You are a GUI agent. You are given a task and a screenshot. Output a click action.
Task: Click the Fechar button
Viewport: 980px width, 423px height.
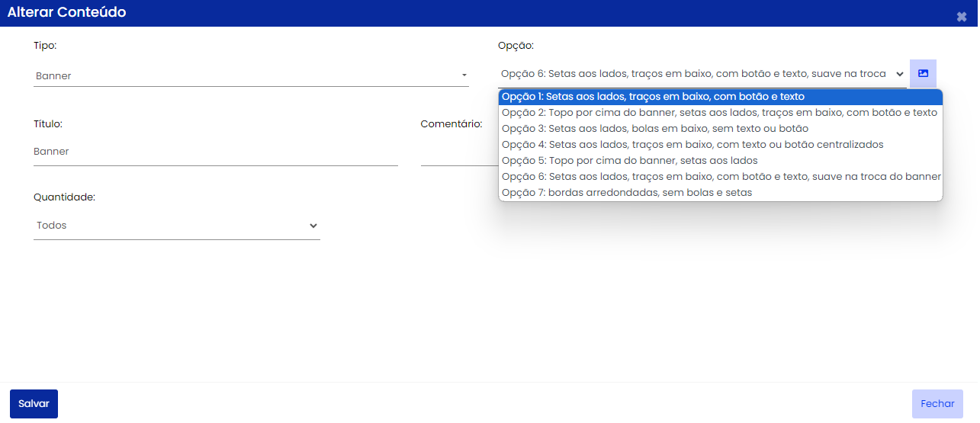pyautogui.click(x=937, y=404)
